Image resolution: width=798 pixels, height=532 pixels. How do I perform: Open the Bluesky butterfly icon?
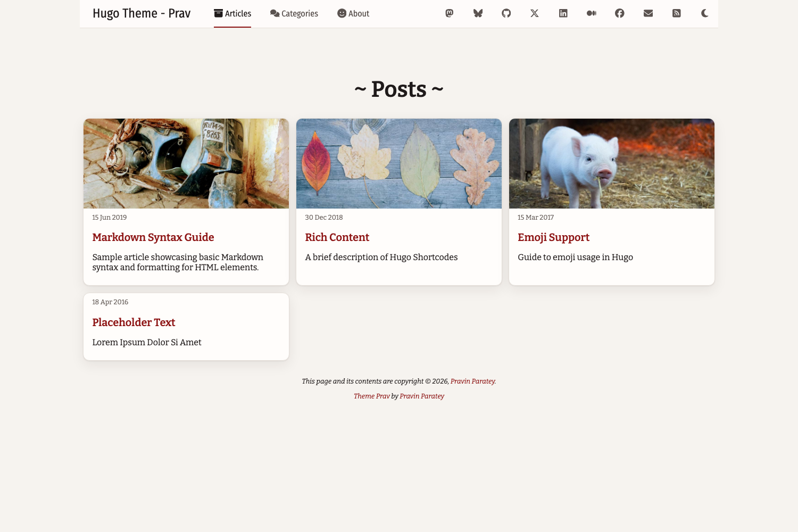coord(478,13)
